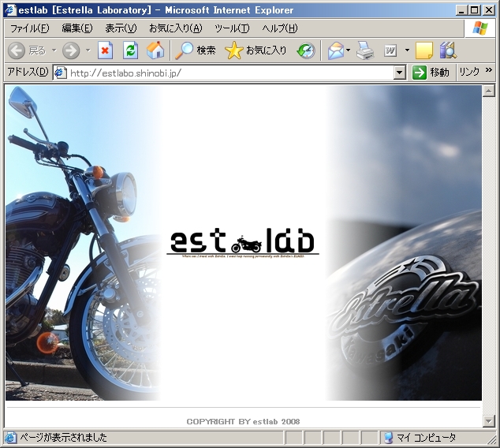500x448 pixels.
Task: Refresh the page with green arrows icon
Action: tap(131, 50)
